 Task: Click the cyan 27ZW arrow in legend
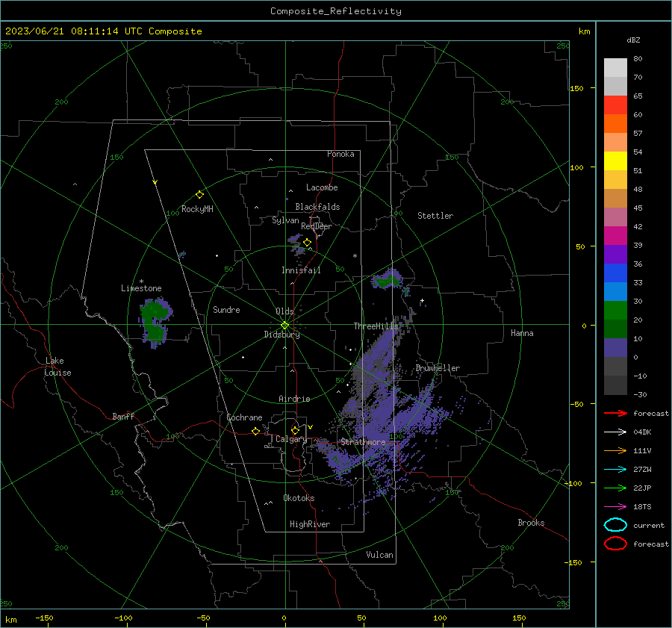click(x=615, y=470)
